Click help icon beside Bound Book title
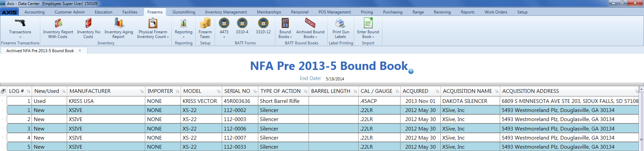644x151 pixels. point(411,71)
